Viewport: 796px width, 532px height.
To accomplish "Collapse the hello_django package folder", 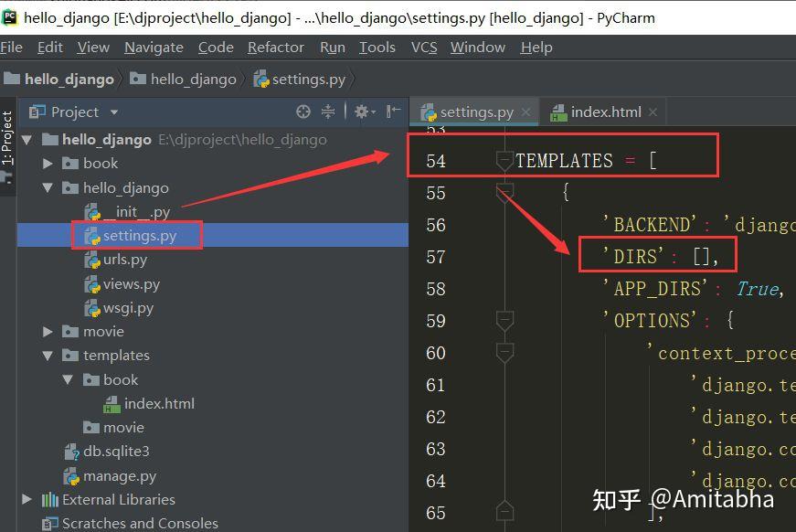I will coord(48,187).
